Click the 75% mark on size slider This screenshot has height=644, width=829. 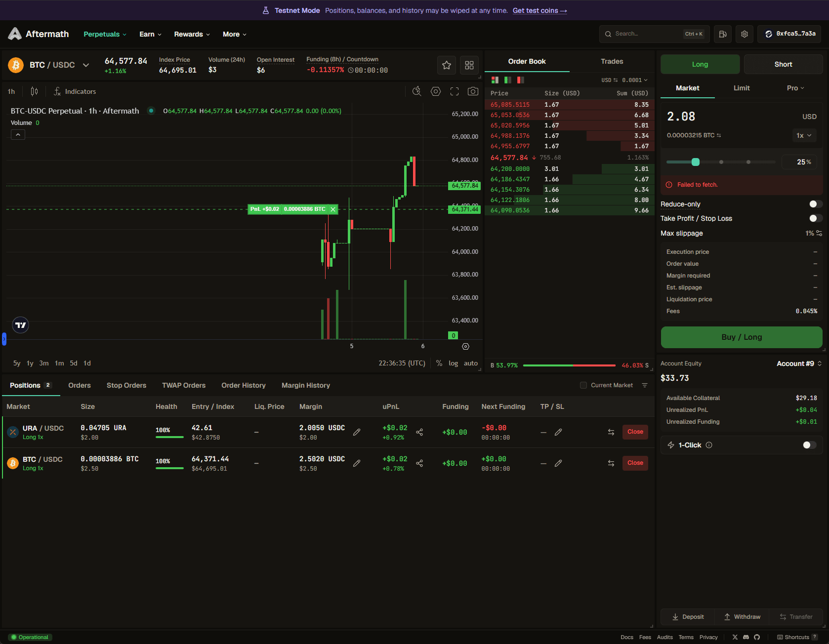(x=748, y=162)
